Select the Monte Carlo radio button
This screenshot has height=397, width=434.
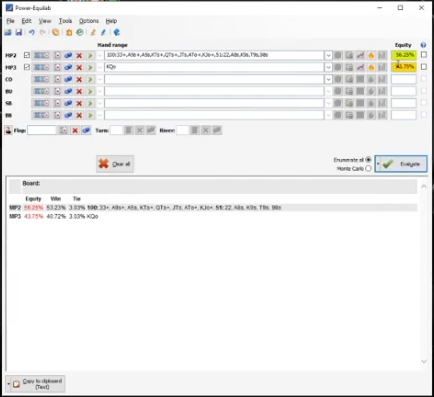click(x=368, y=168)
